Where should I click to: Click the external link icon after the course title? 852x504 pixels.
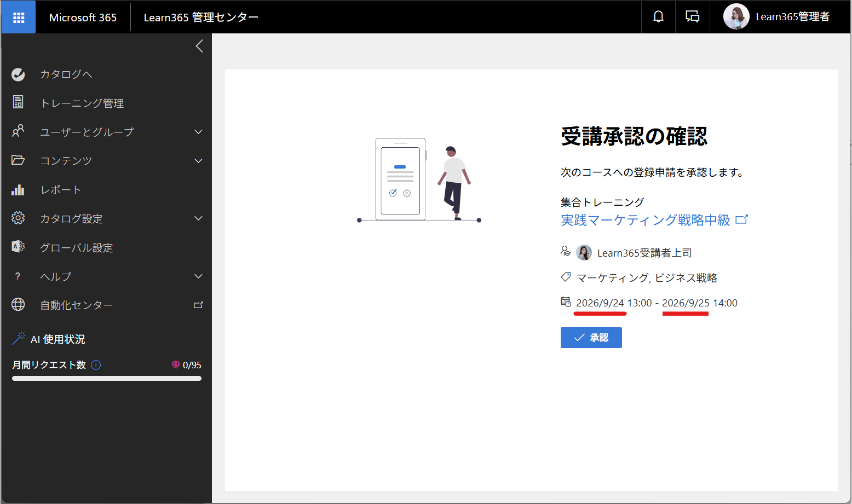pyautogui.click(x=742, y=219)
